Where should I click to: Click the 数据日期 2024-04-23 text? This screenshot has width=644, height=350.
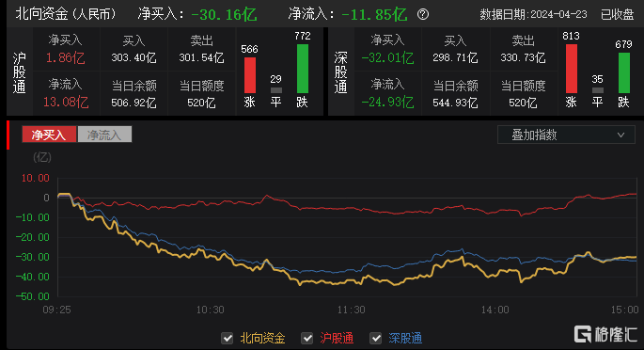[x=533, y=15]
